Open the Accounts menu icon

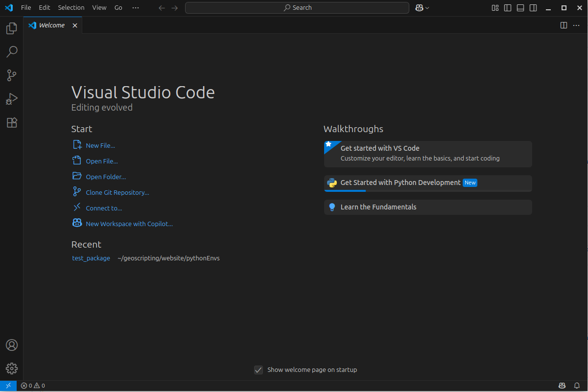12,345
